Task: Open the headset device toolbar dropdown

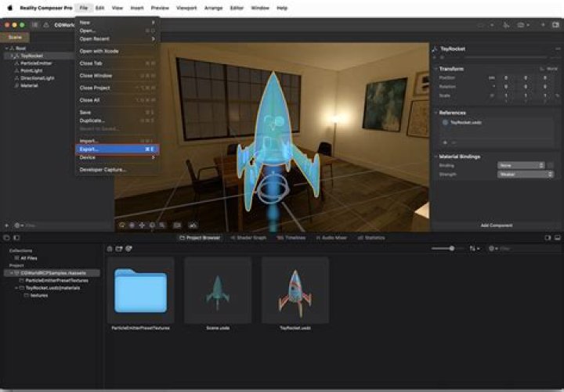Action: [x=522, y=25]
